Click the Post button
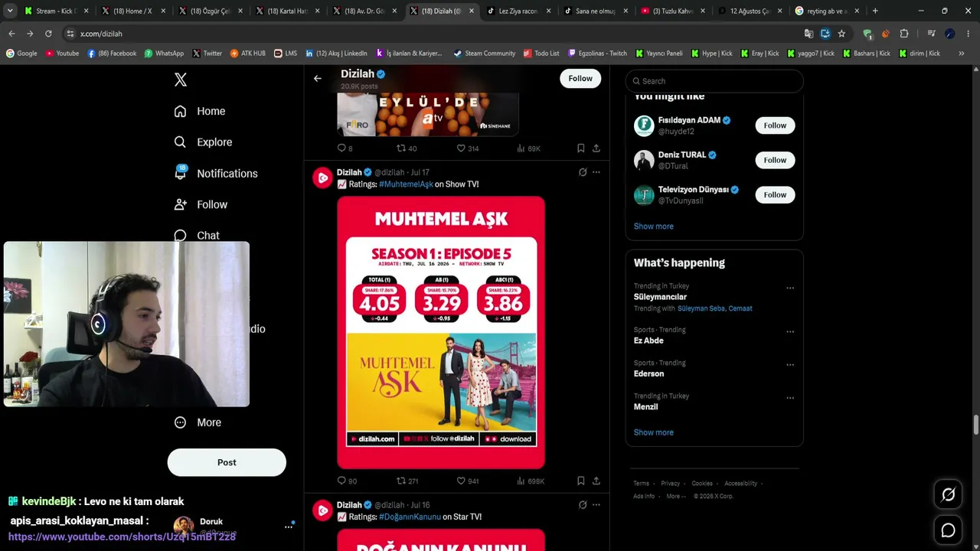This screenshot has height=551, width=980. [x=227, y=462]
